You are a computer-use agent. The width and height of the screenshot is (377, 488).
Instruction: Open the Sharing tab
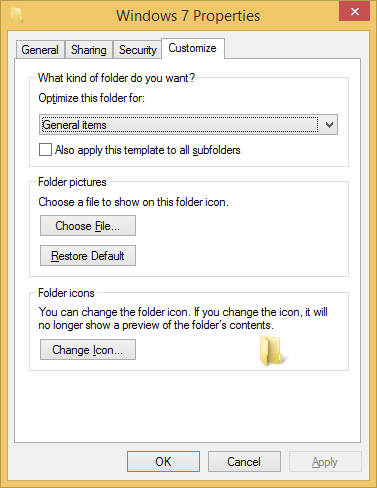click(89, 50)
